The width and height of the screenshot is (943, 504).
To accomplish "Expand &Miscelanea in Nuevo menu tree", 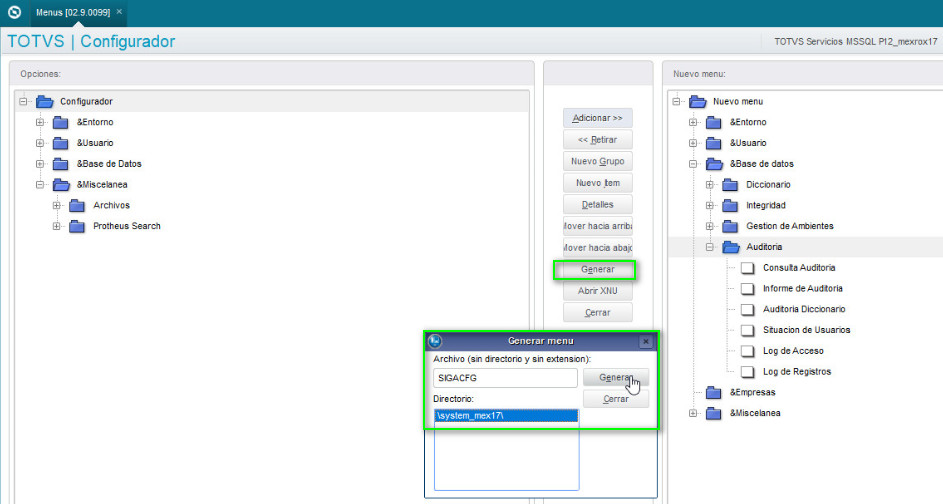I will point(693,413).
